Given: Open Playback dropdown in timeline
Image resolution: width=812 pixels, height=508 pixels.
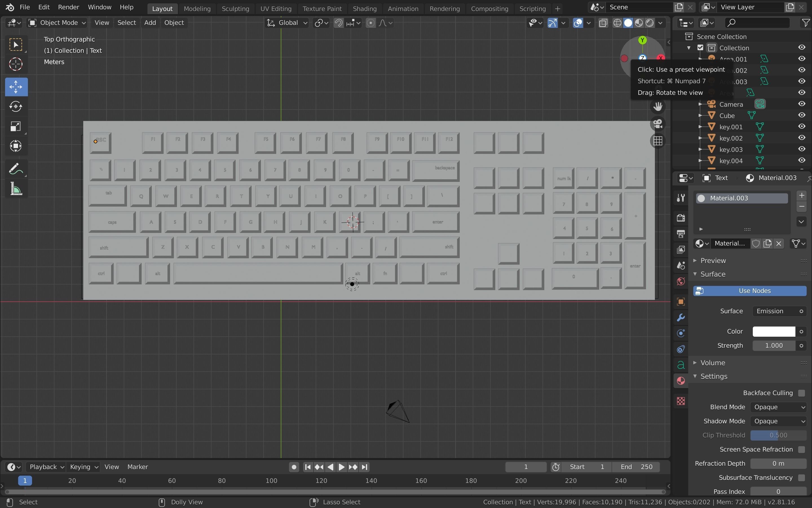Looking at the screenshot, I should coord(46,467).
